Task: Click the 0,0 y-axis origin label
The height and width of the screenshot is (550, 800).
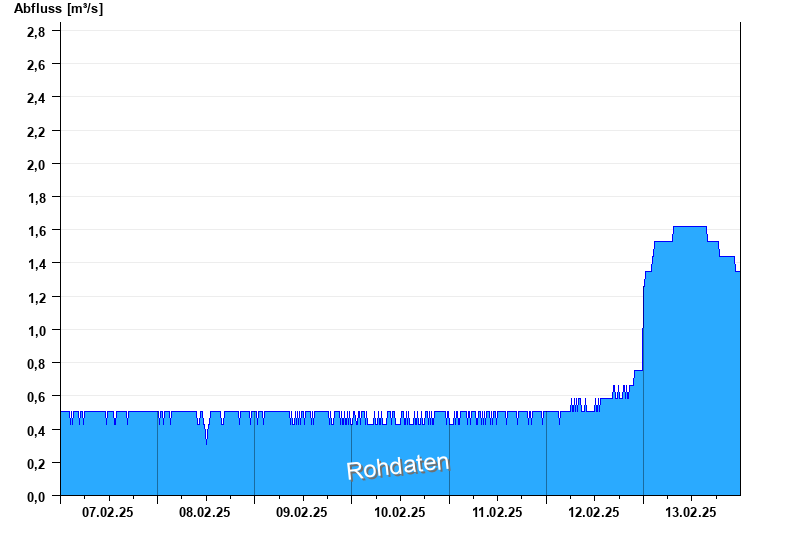Action: click(36, 496)
